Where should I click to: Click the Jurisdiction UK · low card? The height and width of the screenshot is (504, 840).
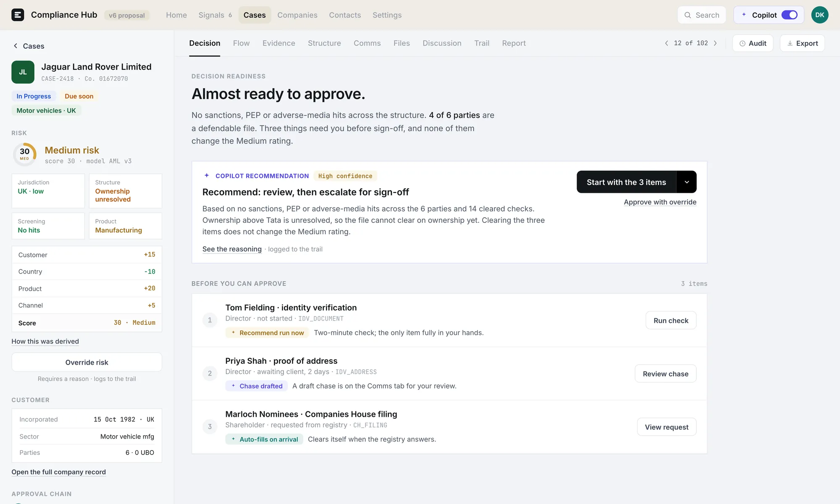tap(48, 191)
